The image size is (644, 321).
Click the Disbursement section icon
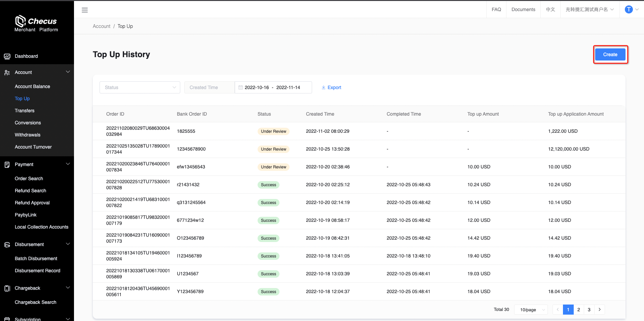click(x=7, y=245)
